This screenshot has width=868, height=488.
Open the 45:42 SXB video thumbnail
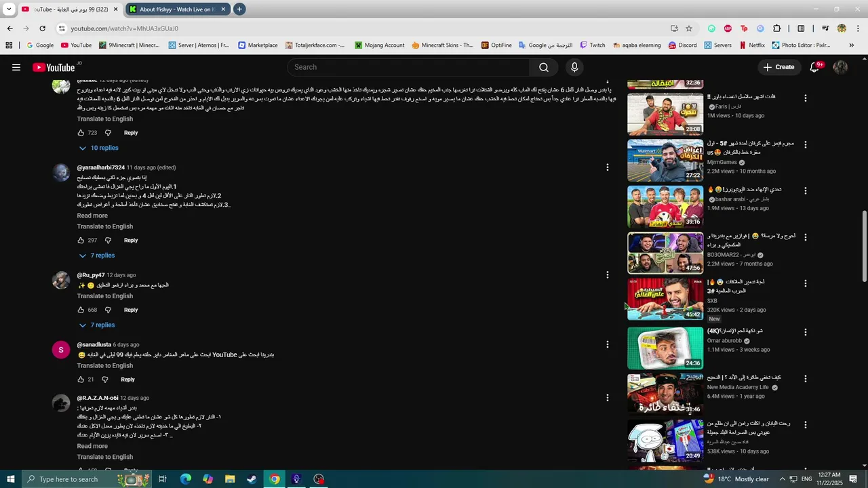[x=665, y=299]
